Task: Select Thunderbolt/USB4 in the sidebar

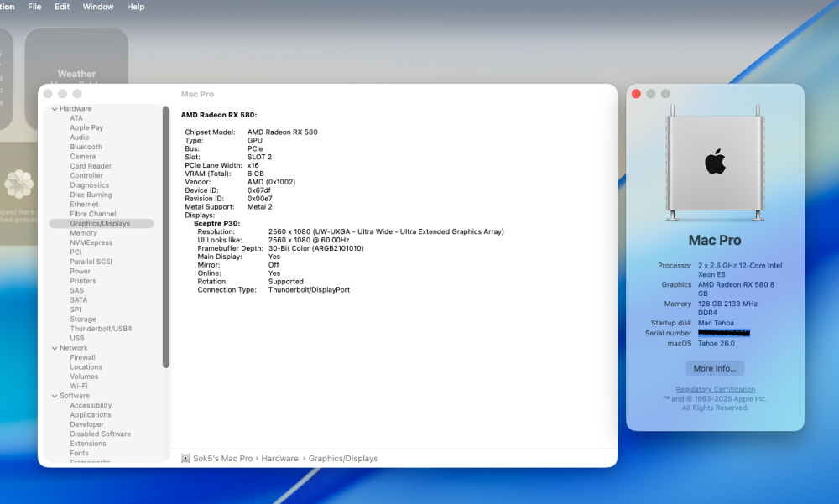Action: pyautogui.click(x=101, y=329)
